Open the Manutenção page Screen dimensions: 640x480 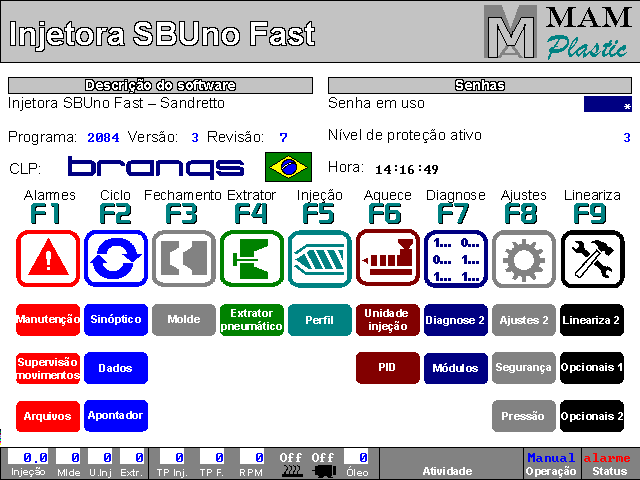coord(48,320)
